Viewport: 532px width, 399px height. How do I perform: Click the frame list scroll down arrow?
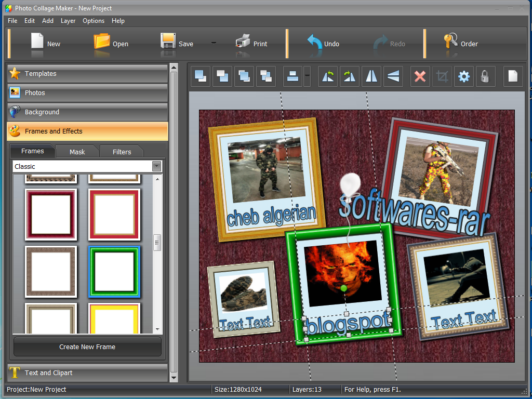point(157,329)
